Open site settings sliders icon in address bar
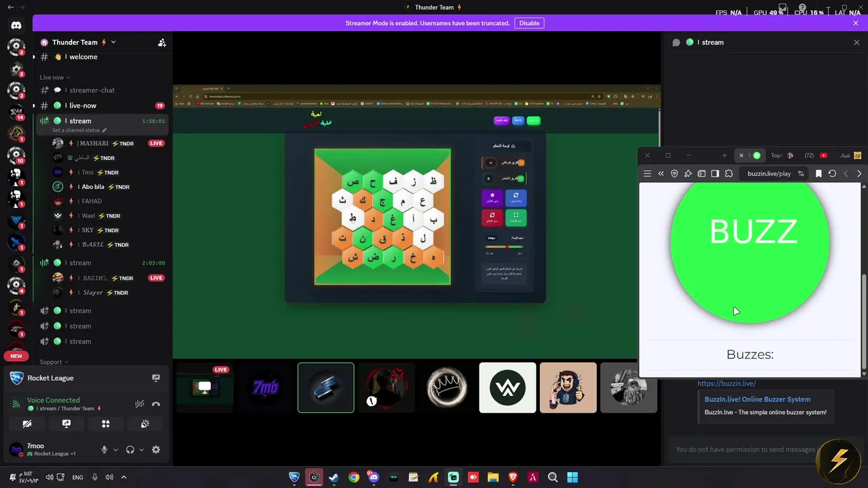The image size is (868, 488). (801, 174)
